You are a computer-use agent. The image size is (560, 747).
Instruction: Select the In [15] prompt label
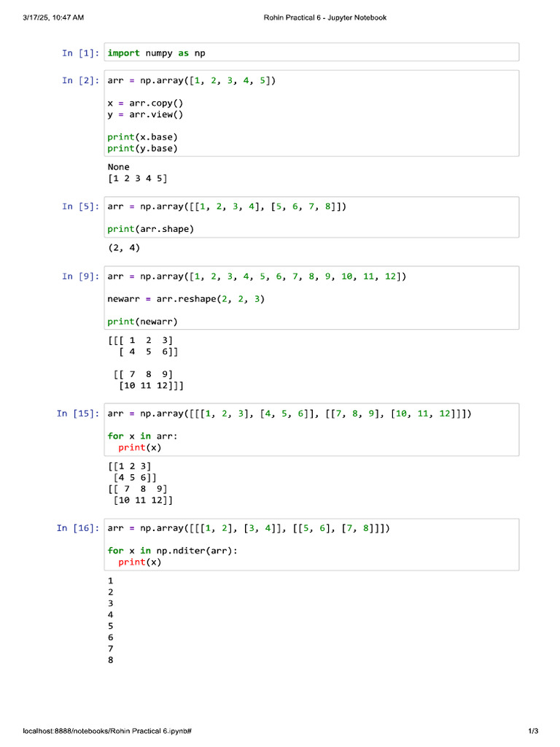77,414
